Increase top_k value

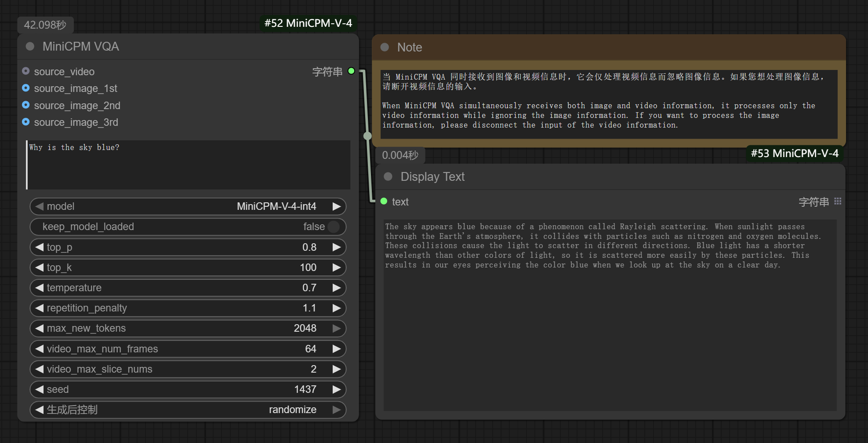(x=337, y=267)
